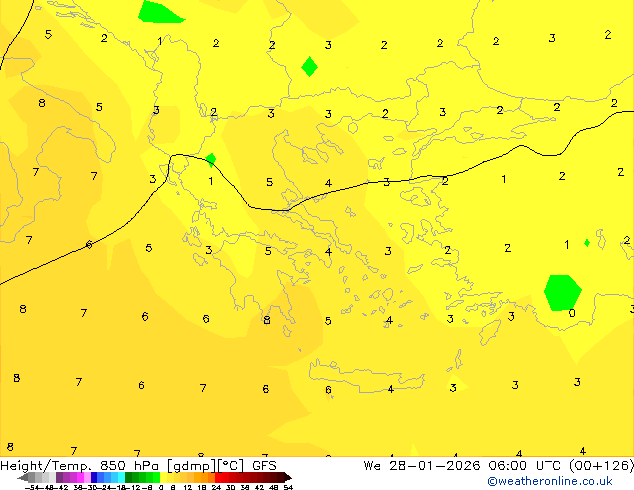Click the green section of the temperature legend
Screen dimensions: 634x490
click(138, 477)
